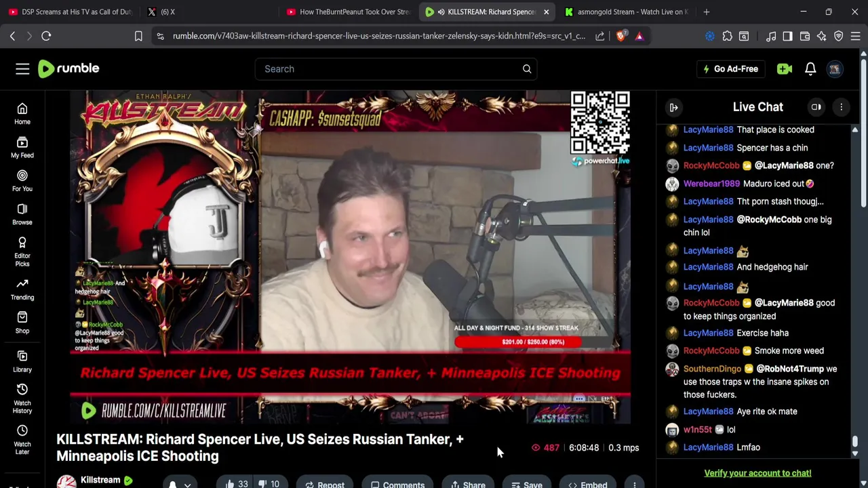The image size is (868, 488).
Task: Click the Embed button
Action: 587,484
